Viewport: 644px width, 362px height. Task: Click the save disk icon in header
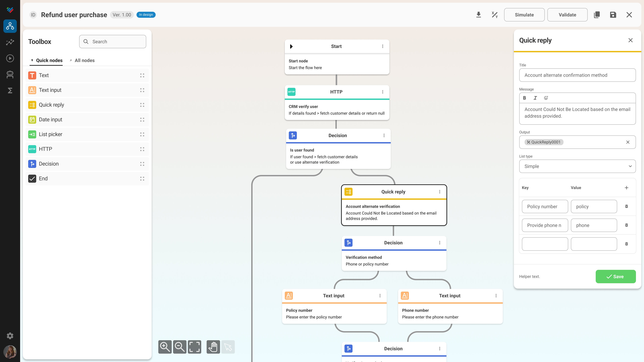613,15
